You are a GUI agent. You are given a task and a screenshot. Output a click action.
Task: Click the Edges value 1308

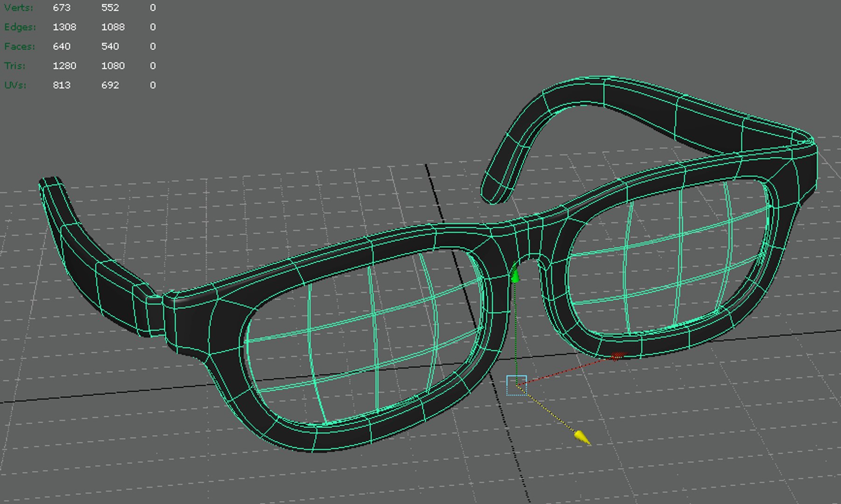pos(64,27)
